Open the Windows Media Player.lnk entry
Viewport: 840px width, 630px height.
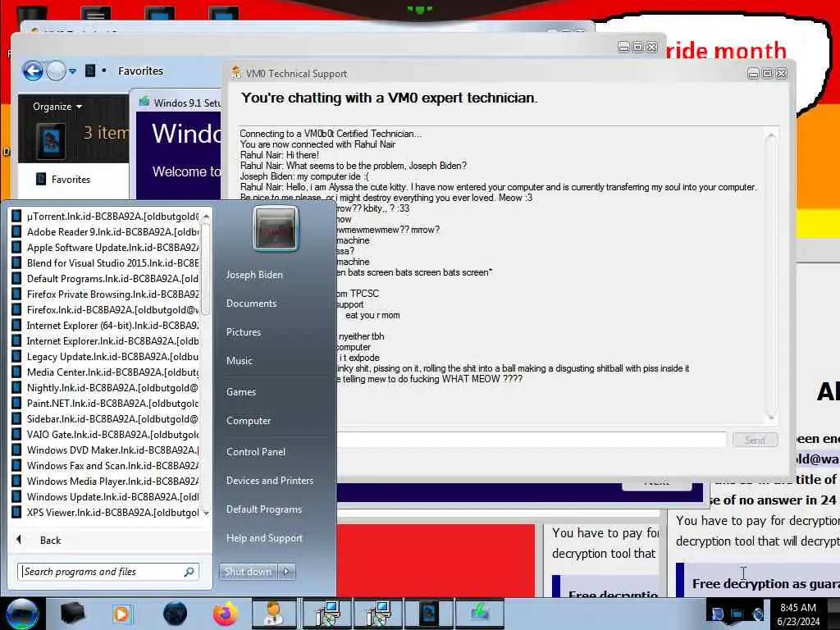105,481
